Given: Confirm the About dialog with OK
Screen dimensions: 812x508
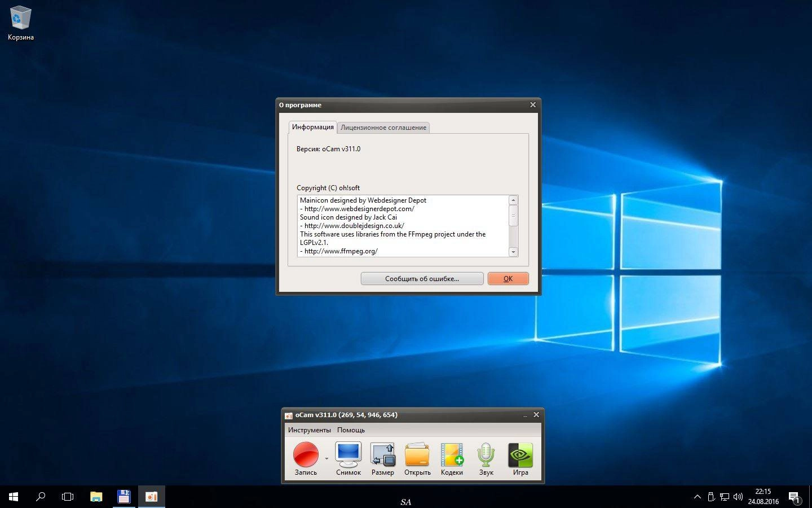Looking at the screenshot, I should tap(508, 278).
